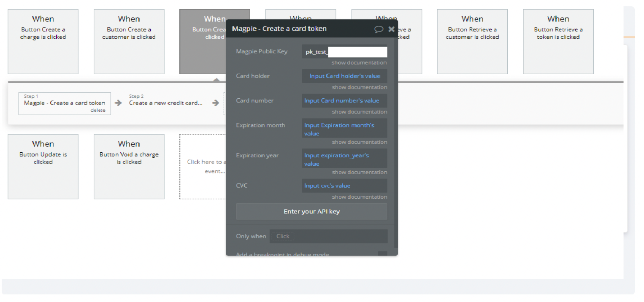The height and width of the screenshot is (302, 644).
Task: Click the Enter your API key button
Action: pos(311,212)
